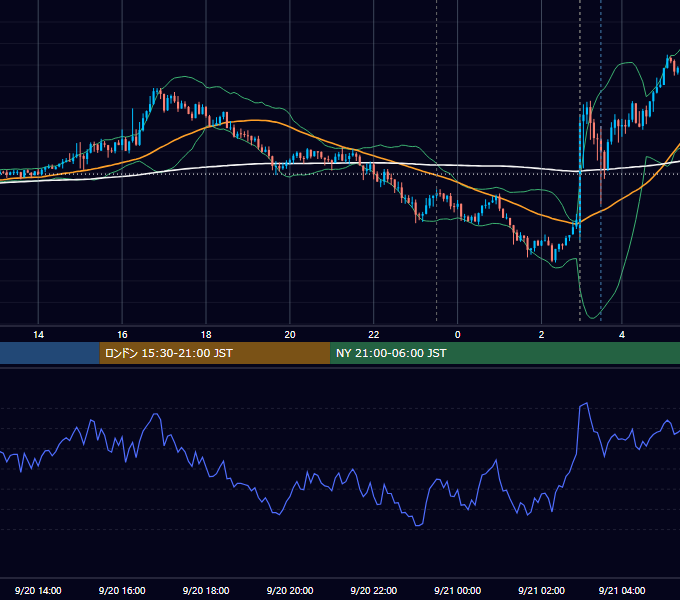Viewport: 680px width, 600px height.
Task: Click the 9/20 20:00 indicator axis label
Action: click(290, 590)
